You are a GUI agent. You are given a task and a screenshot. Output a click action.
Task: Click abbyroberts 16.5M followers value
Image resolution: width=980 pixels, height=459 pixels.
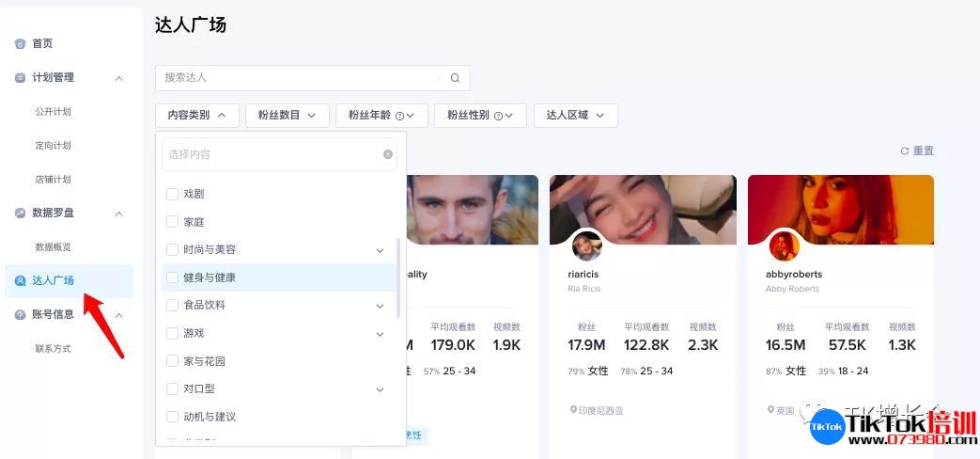tap(785, 345)
